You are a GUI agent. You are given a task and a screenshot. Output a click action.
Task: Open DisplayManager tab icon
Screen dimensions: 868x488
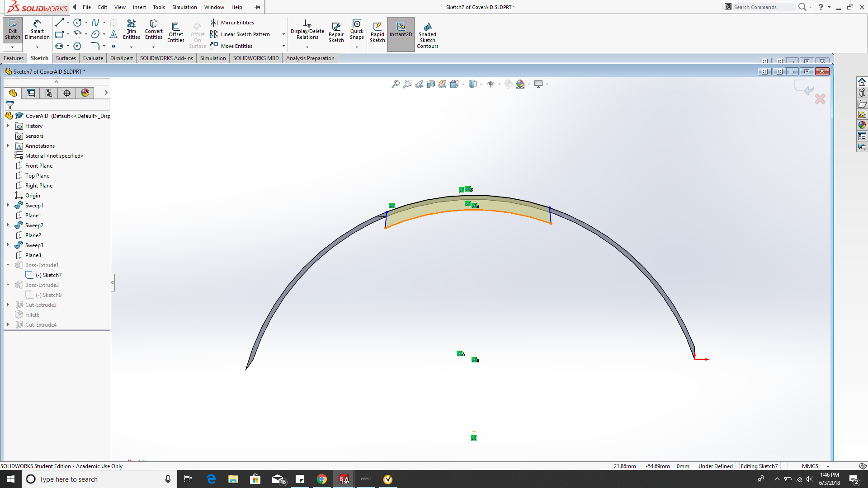[x=85, y=93]
